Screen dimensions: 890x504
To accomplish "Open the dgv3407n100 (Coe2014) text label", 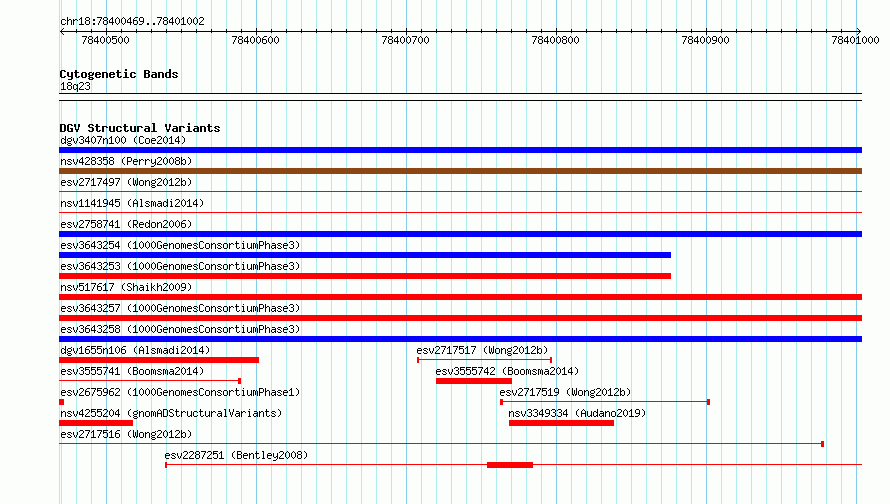I will point(123,140).
